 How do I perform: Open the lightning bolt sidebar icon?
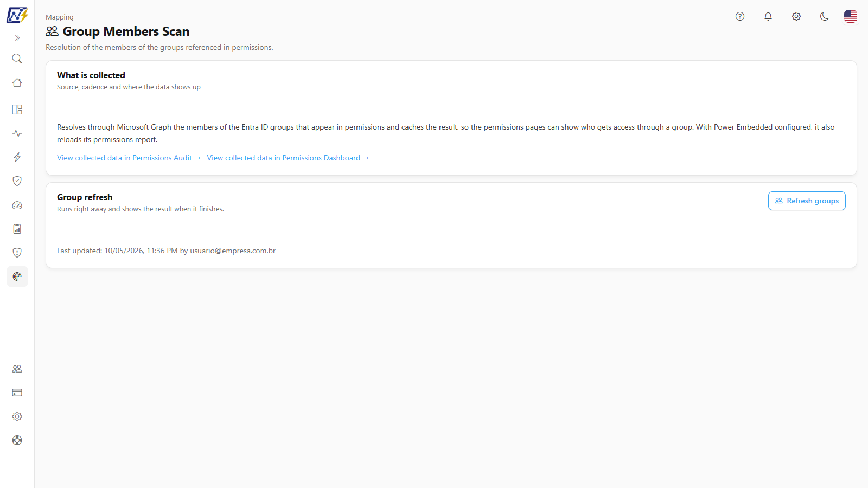17,157
